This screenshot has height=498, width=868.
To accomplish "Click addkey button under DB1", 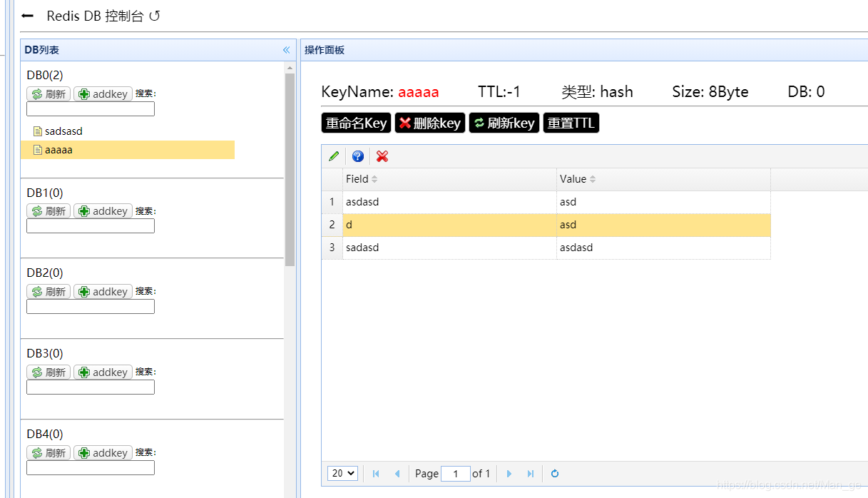I will tap(103, 211).
